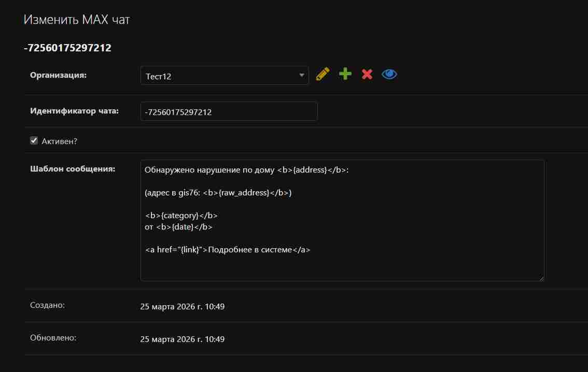The height and width of the screenshot is (372, 588).
Task: Open the Организация dropdown showing Тест12
Action: click(218, 76)
